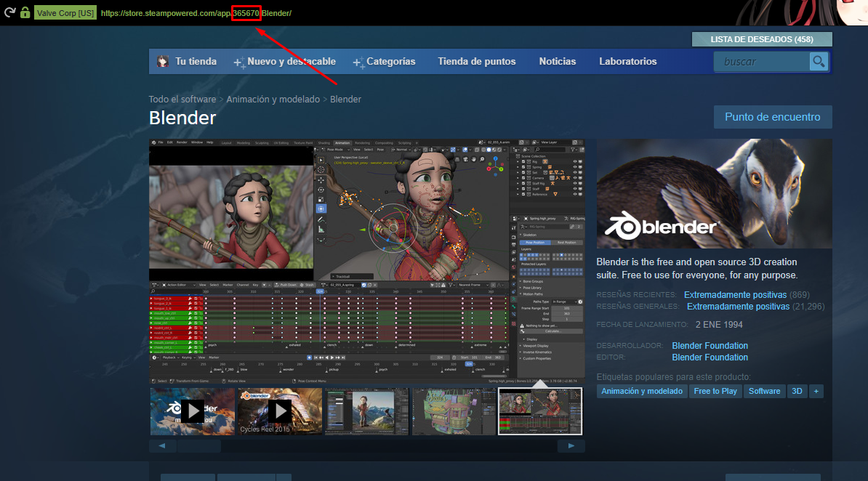This screenshot has width=868, height=481.
Task: Open the Noticias tab
Action: (558, 62)
